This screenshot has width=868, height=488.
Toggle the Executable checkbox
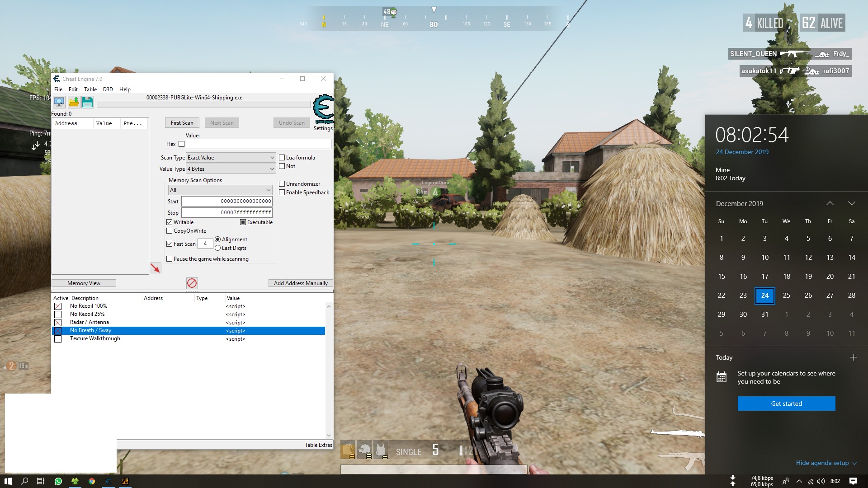tap(243, 222)
